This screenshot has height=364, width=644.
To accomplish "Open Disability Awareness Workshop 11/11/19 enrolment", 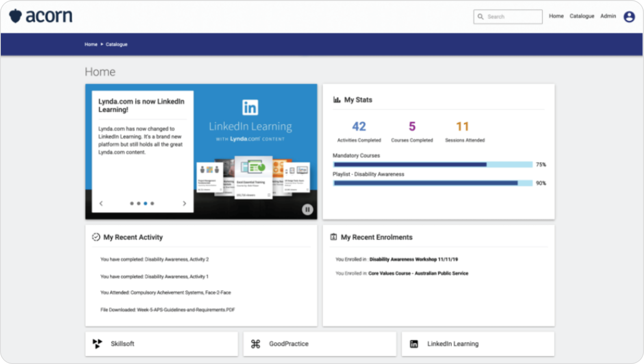I will coord(396,259).
